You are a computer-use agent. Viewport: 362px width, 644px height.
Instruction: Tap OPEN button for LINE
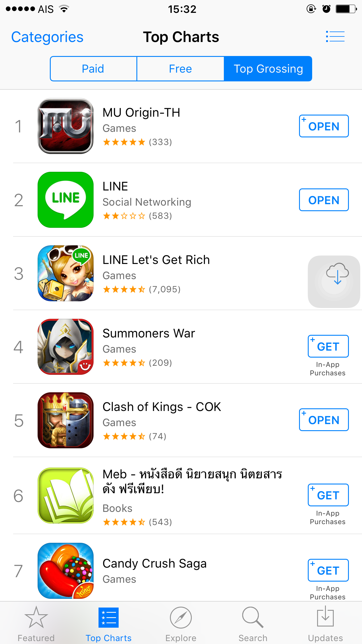tap(324, 200)
